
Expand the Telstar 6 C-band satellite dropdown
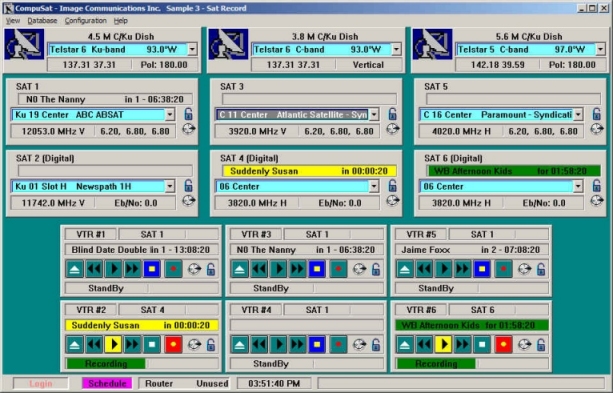pyautogui.click(x=396, y=49)
